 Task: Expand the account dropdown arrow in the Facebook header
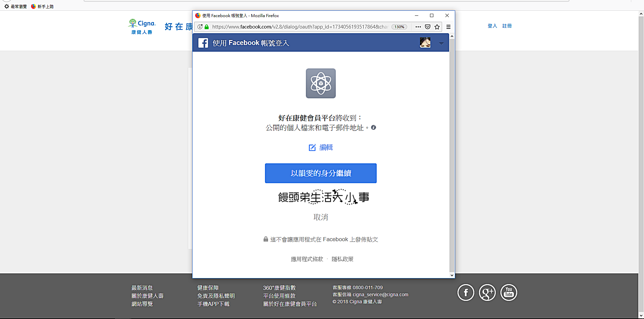(441, 43)
